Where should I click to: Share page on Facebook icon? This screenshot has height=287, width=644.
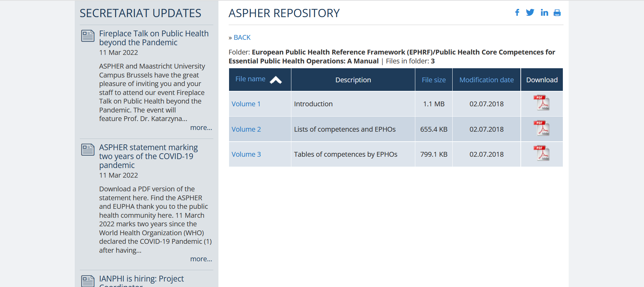(x=517, y=13)
